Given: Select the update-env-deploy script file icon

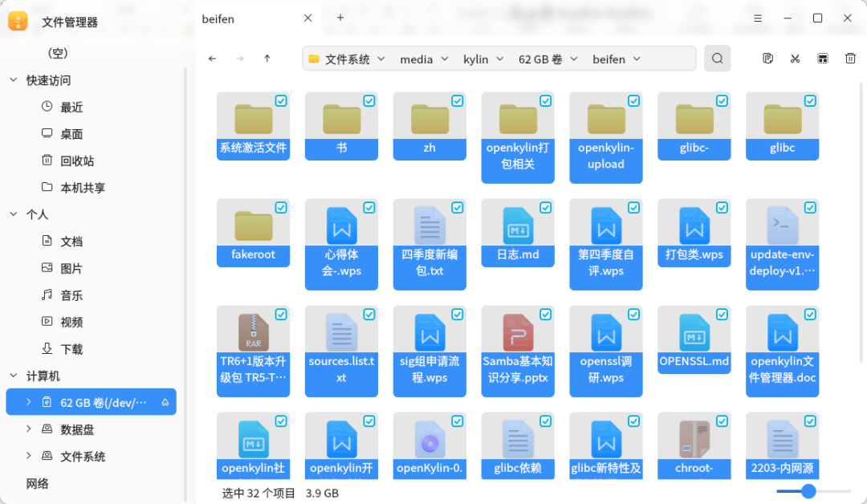Looking at the screenshot, I should (782, 226).
